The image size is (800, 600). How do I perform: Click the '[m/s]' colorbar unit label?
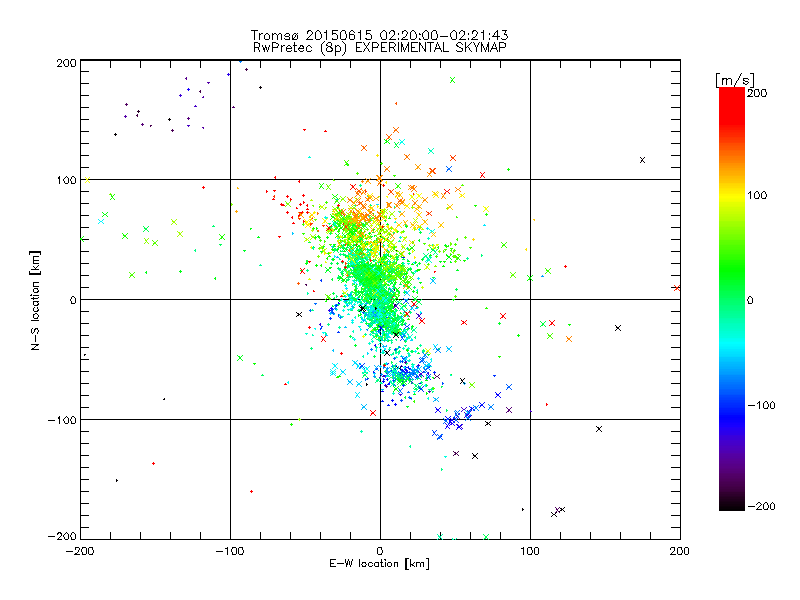[x=735, y=80]
